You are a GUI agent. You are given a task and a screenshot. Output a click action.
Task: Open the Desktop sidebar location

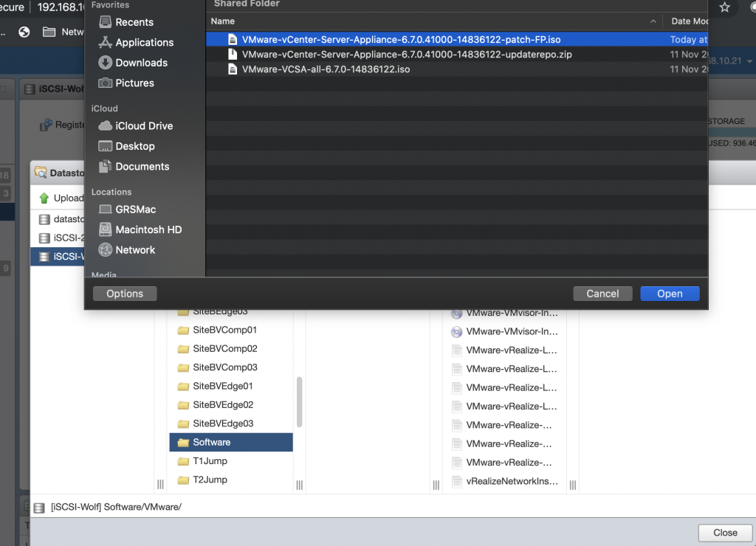[126, 146]
